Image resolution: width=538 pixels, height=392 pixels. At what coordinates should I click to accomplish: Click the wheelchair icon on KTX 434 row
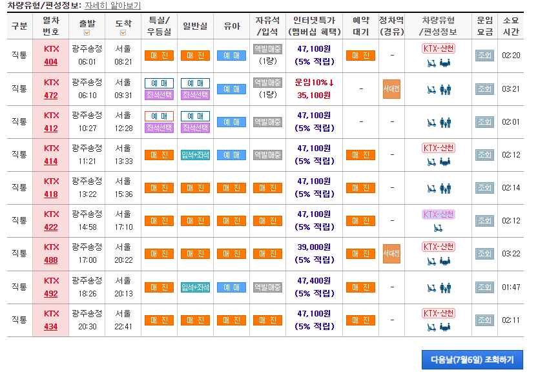pyautogui.click(x=431, y=328)
